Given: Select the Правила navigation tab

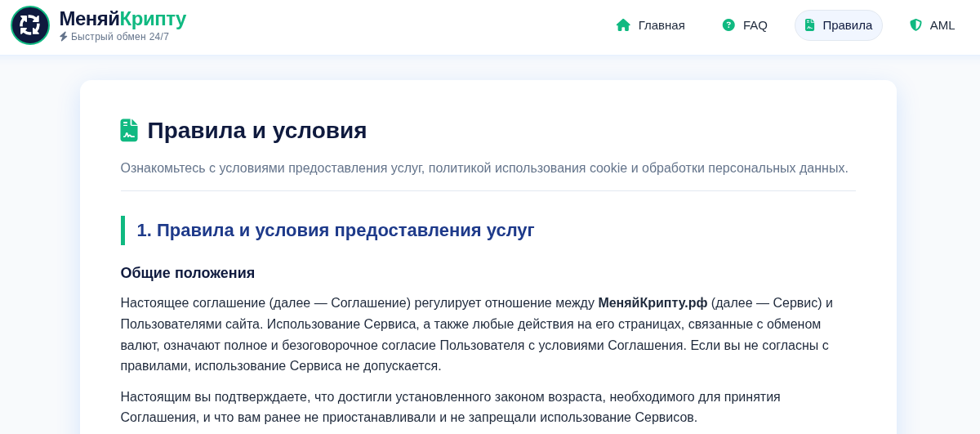Looking at the screenshot, I should tap(838, 25).
